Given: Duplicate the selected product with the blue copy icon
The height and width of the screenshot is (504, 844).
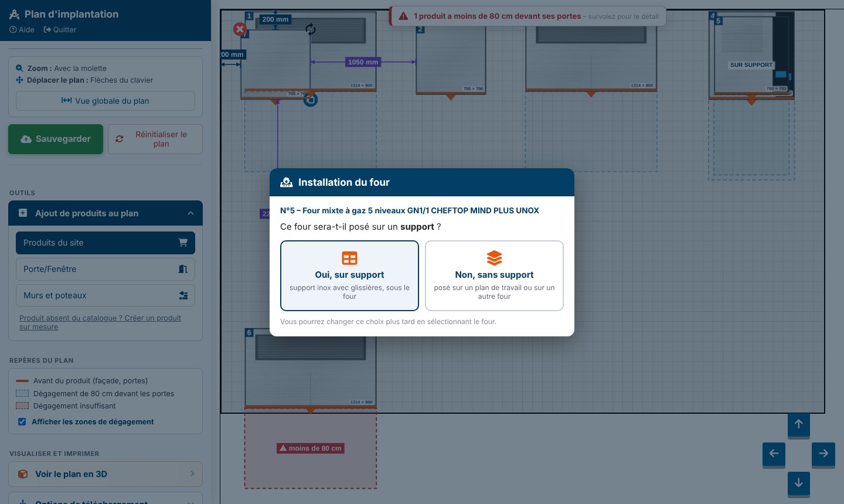Looking at the screenshot, I should click(311, 100).
